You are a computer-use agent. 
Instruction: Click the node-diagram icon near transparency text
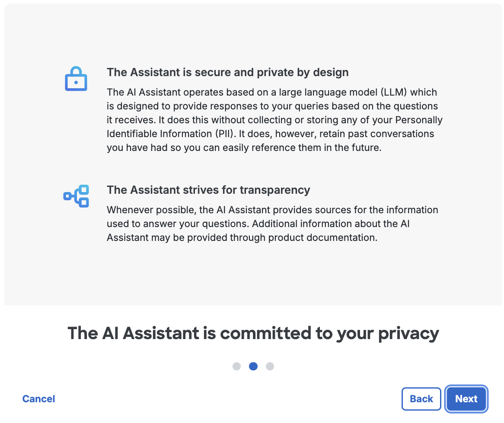click(76, 196)
